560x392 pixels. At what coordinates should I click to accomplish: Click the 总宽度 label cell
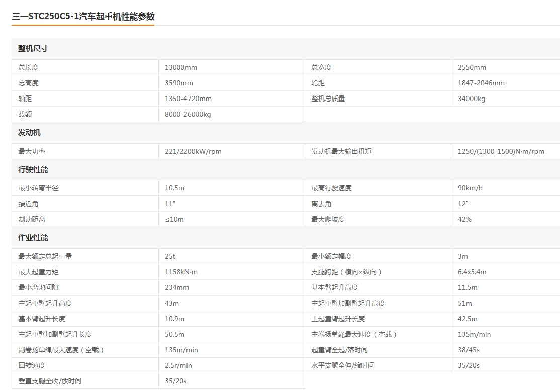pyautogui.click(x=378, y=67)
